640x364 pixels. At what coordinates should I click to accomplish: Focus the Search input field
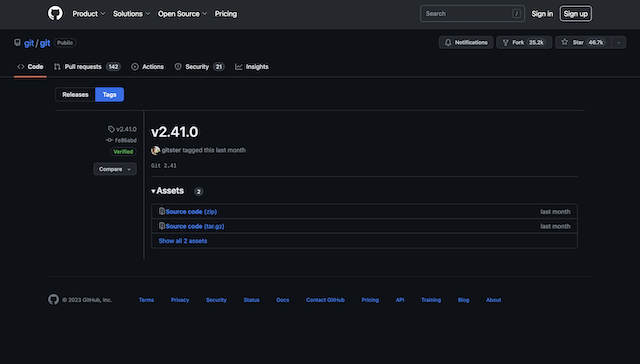472,13
